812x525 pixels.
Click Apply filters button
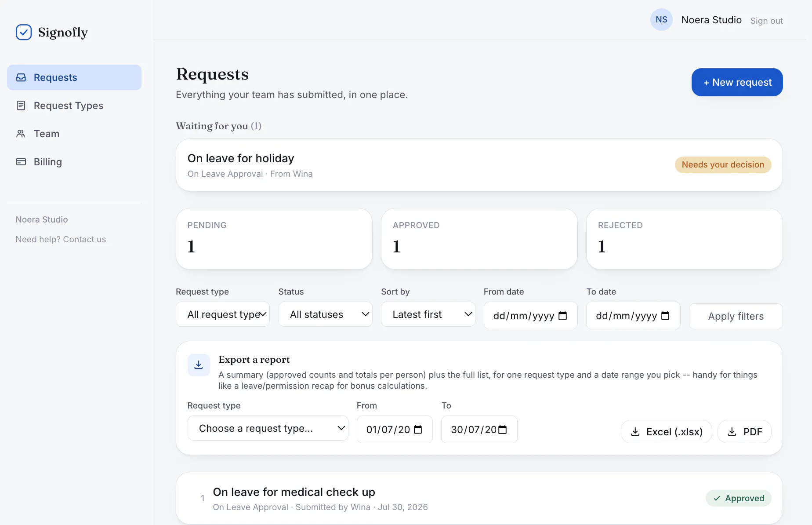(736, 316)
